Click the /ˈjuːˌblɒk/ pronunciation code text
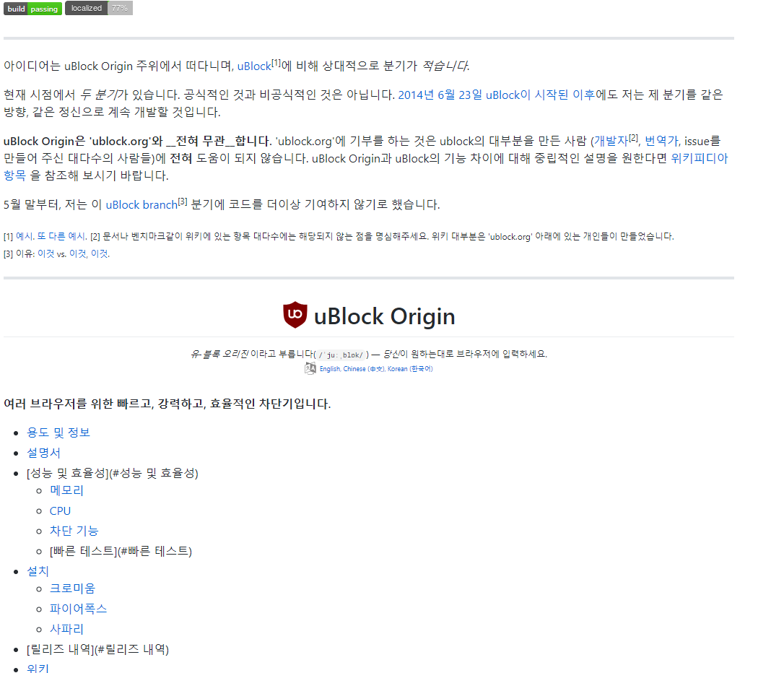This screenshot has width=784, height=673. point(341,355)
